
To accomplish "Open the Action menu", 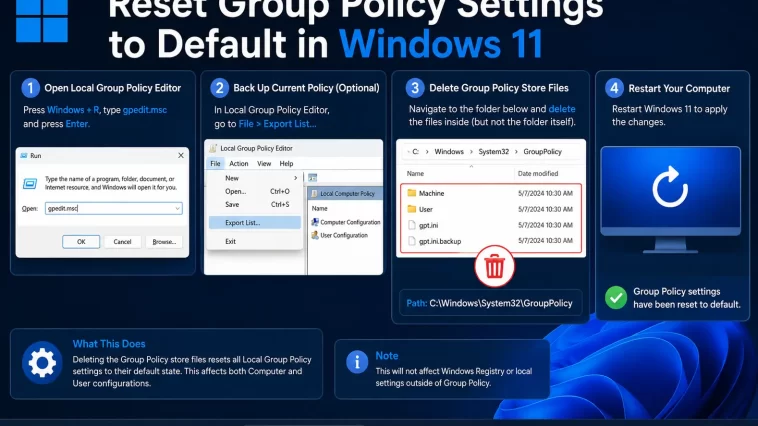I will point(238,163).
